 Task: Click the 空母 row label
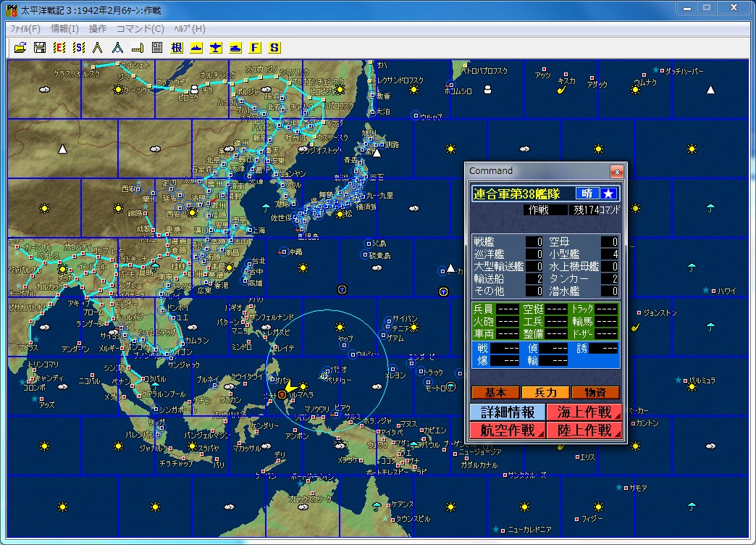tap(559, 242)
